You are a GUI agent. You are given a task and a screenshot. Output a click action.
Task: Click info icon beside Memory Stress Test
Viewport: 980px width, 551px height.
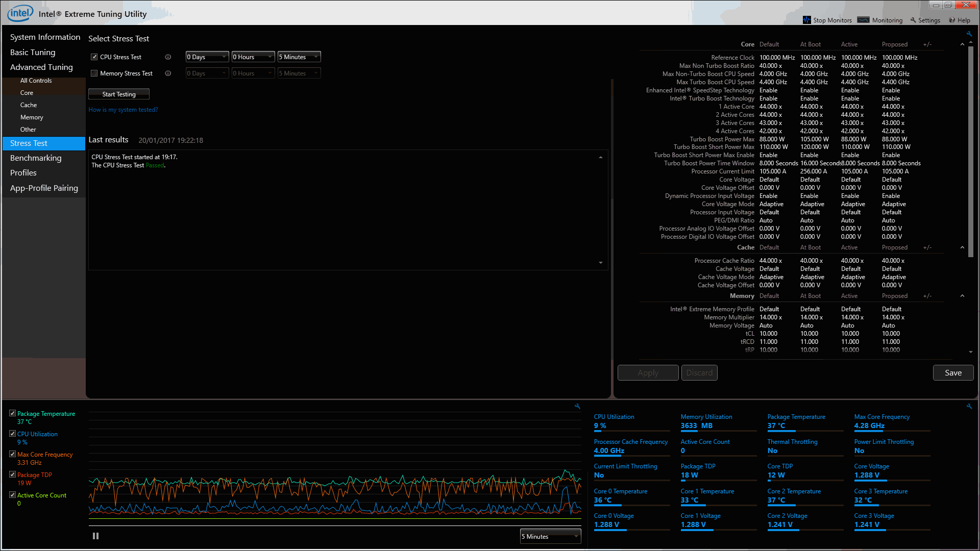tap(168, 73)
